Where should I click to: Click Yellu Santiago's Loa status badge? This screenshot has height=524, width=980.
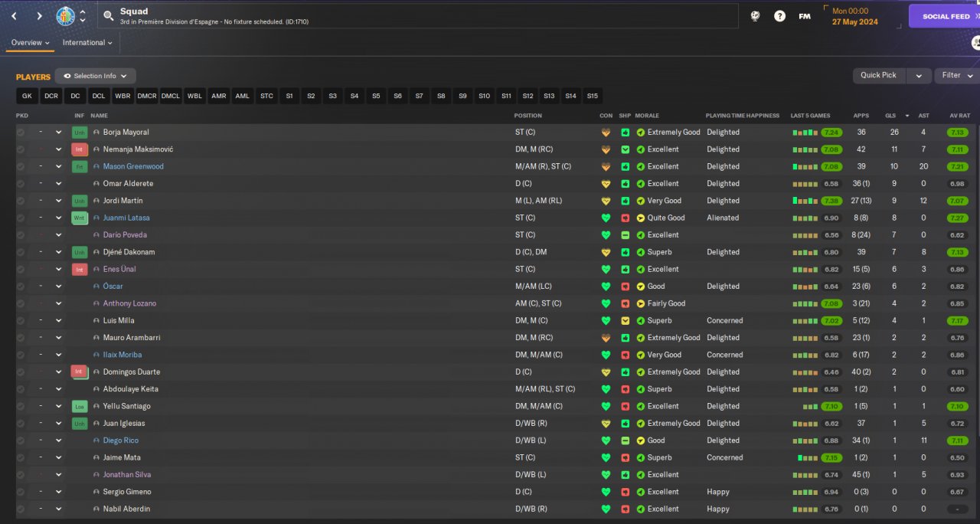click(x=79, y=406)
